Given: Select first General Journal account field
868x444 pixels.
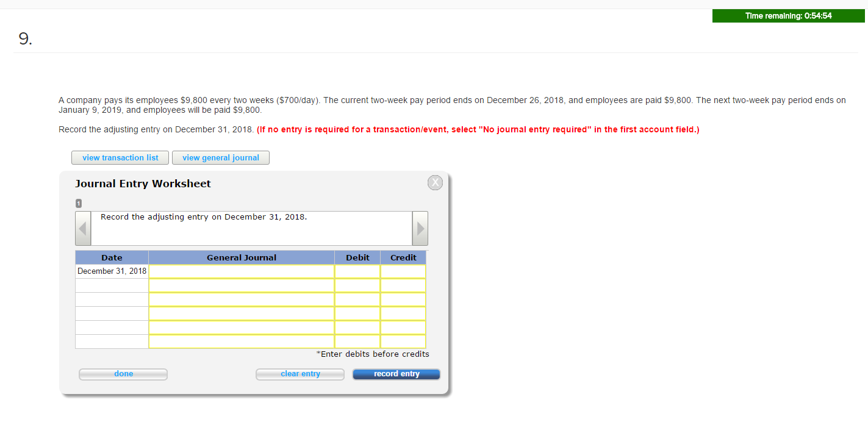Looking at the screenshot, I should coord(242,271).
